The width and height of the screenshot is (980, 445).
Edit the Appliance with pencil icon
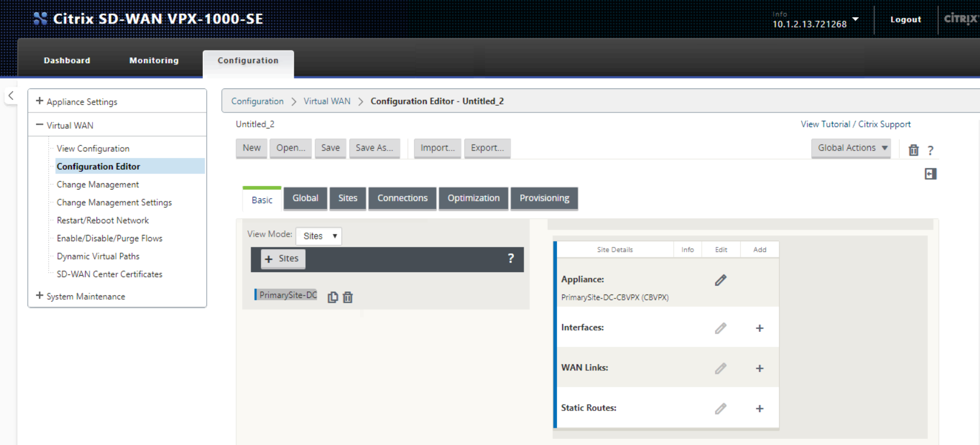pyautogui.click(x=721, y=280)
